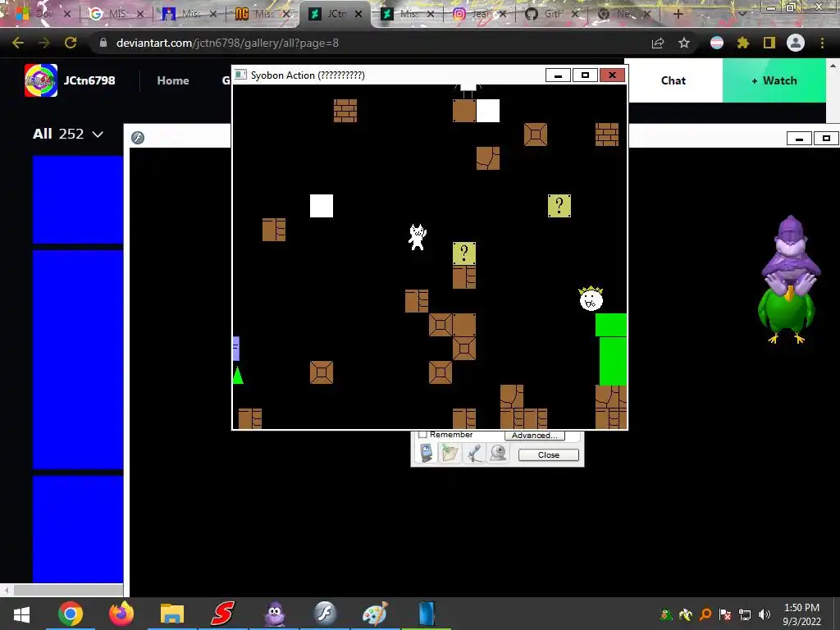Open Google Chrome from the taskbar
The height and width of the screenshot is (630, 840).
tap(71, 614)
